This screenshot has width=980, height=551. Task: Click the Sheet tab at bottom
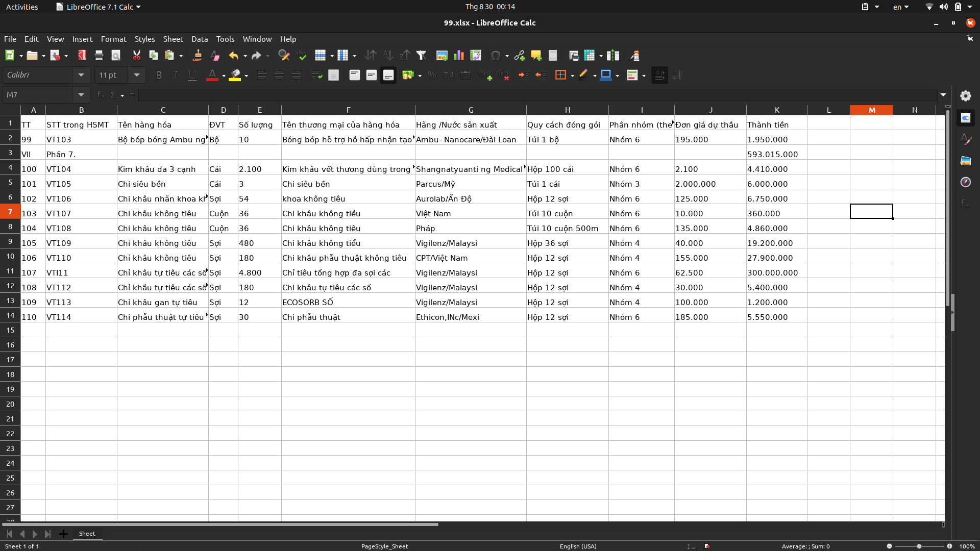coord(87,534)
